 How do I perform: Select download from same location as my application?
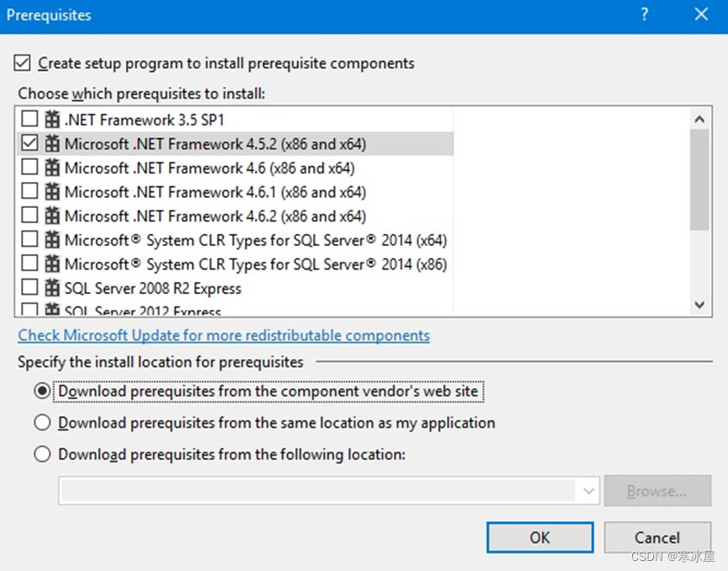coord(42,423)
